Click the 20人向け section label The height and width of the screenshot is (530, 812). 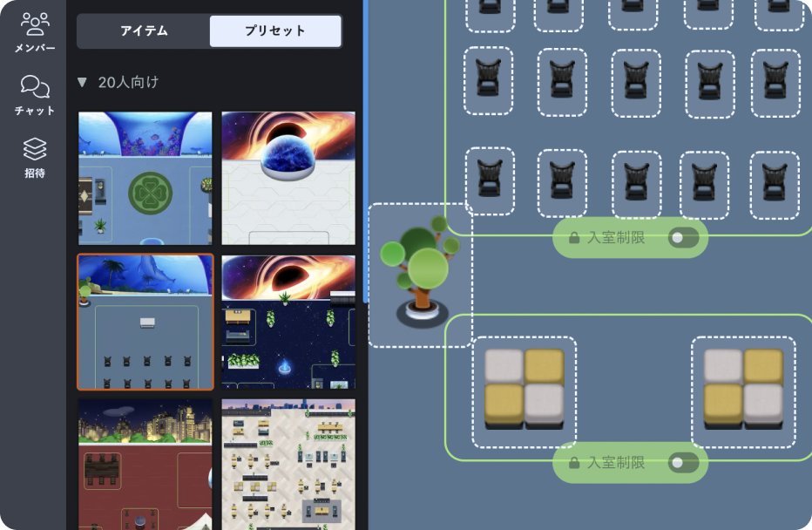coord(128,82)
